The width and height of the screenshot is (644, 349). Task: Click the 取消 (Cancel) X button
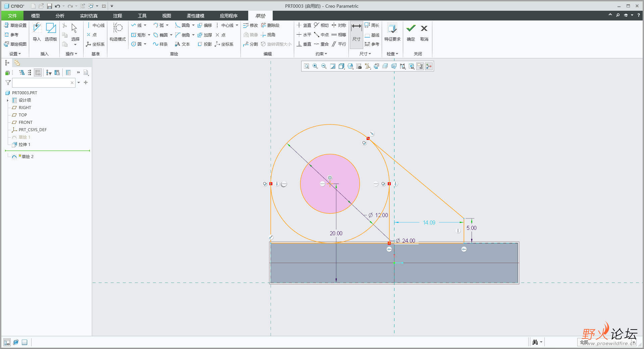point(424,33)
